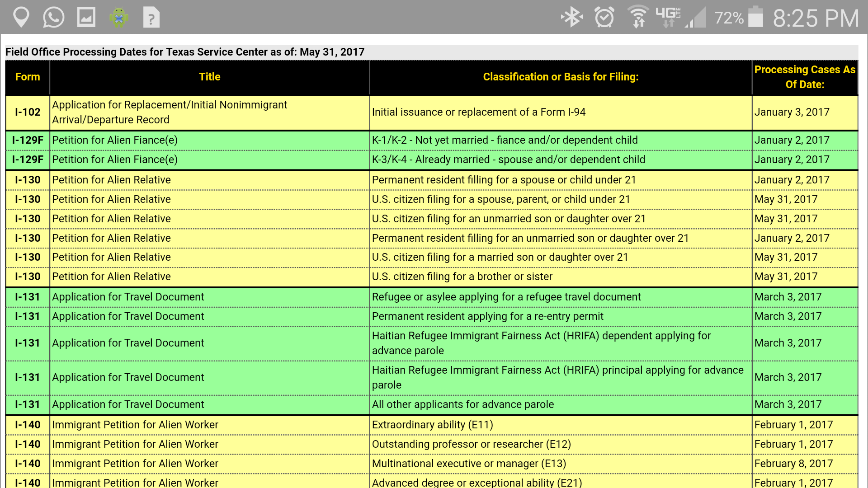Tap the cellular signal strength icon
Viewport: 868px width, 488px height.
(x=695, y=18)
